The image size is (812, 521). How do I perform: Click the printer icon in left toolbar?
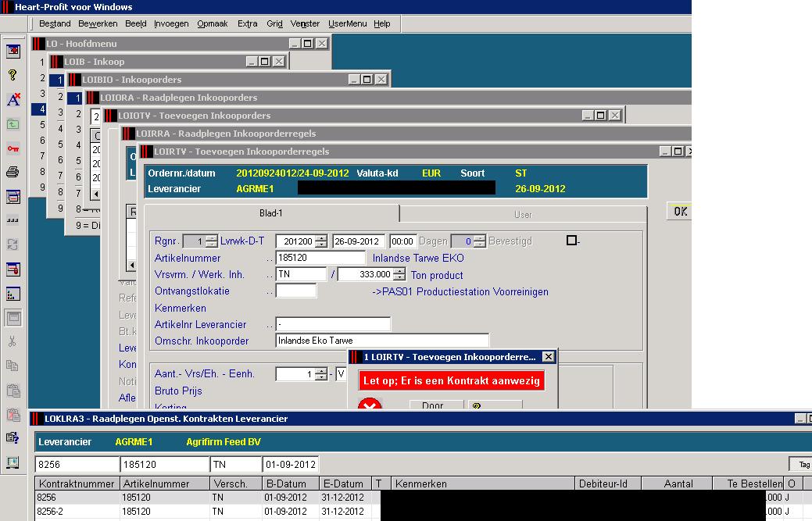point(13,172)
